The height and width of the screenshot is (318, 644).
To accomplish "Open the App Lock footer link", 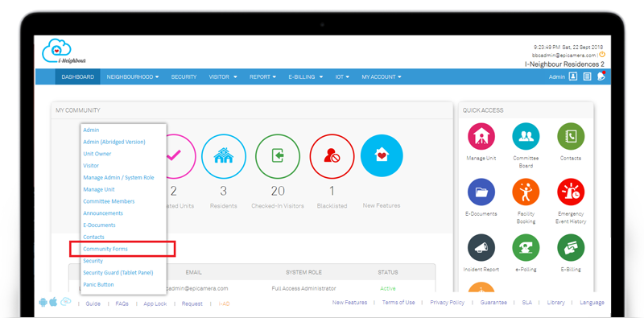I will click(155, 304).
